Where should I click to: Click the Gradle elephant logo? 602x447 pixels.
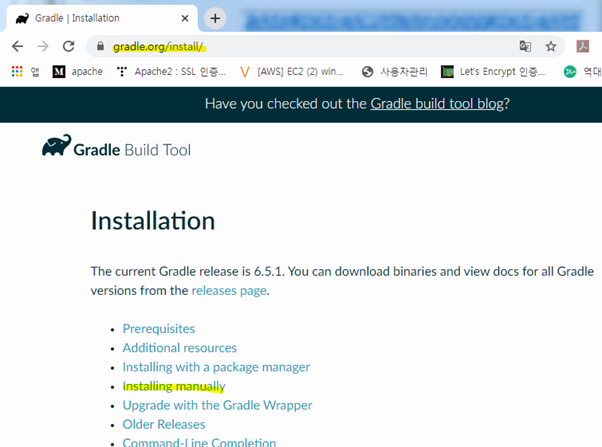pos(56,145)
